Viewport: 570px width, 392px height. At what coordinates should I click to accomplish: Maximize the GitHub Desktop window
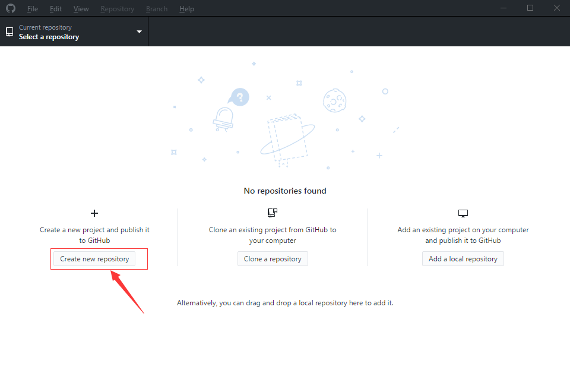[x=530, y=8]
